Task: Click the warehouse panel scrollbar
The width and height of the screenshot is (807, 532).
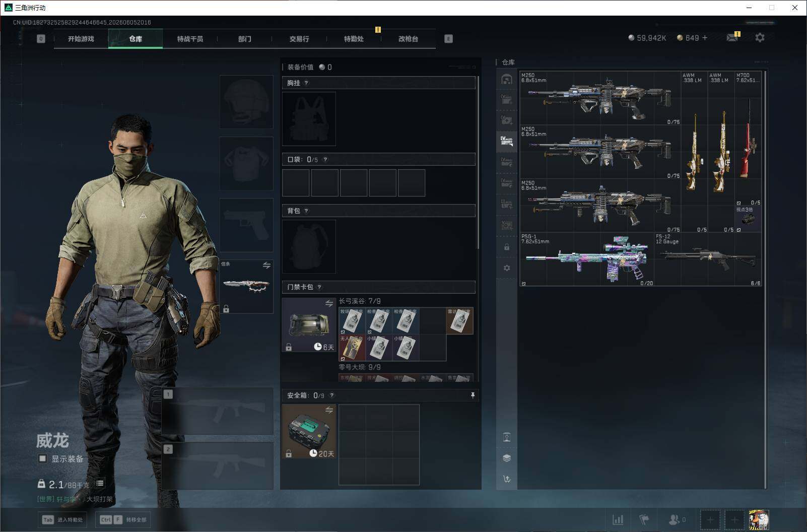Action: click(765, 280)
